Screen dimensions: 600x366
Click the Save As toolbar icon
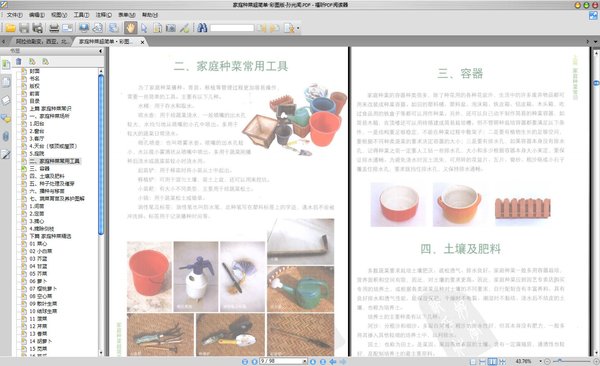[38, 28]
